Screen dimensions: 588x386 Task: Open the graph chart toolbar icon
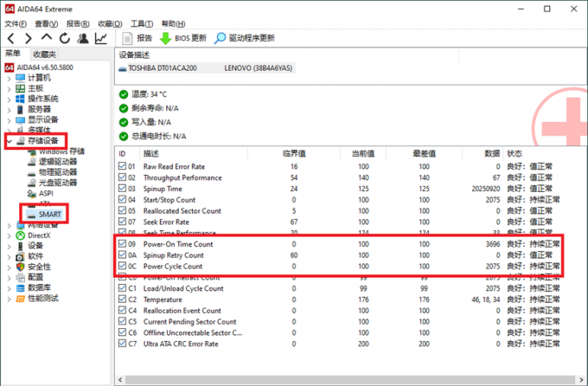point(101,38)
